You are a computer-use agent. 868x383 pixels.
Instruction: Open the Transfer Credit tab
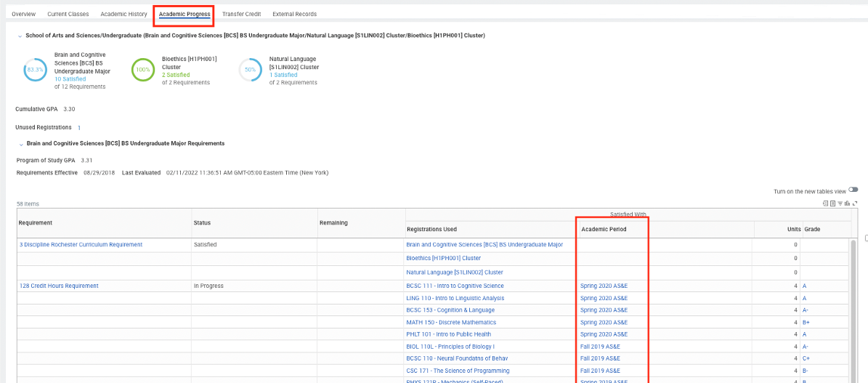click(241, 14)
